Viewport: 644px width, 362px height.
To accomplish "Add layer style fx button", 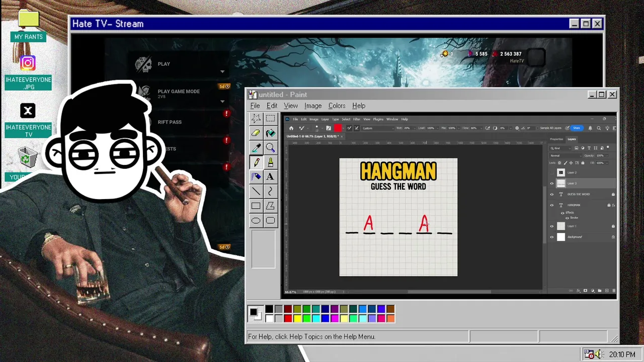I will [x=579, y=291].
